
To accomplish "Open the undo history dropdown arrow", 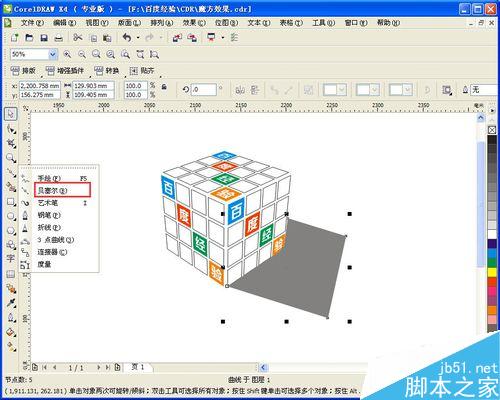I will click(x=138, y=38).
